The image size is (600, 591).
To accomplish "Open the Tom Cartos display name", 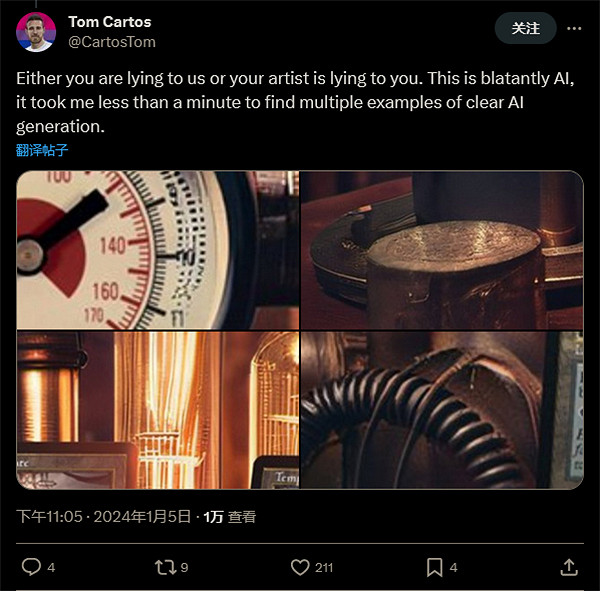I will coord(110,22).
